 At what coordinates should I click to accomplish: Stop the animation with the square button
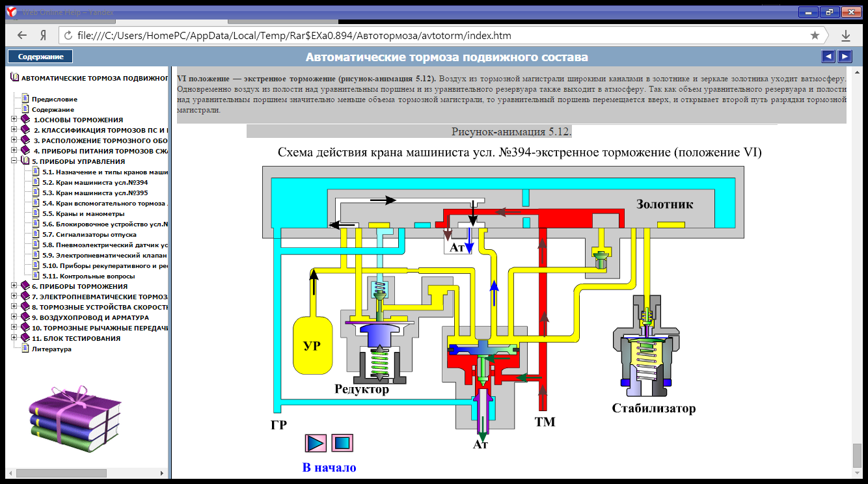pyautogui.click(x=342, y=443)
